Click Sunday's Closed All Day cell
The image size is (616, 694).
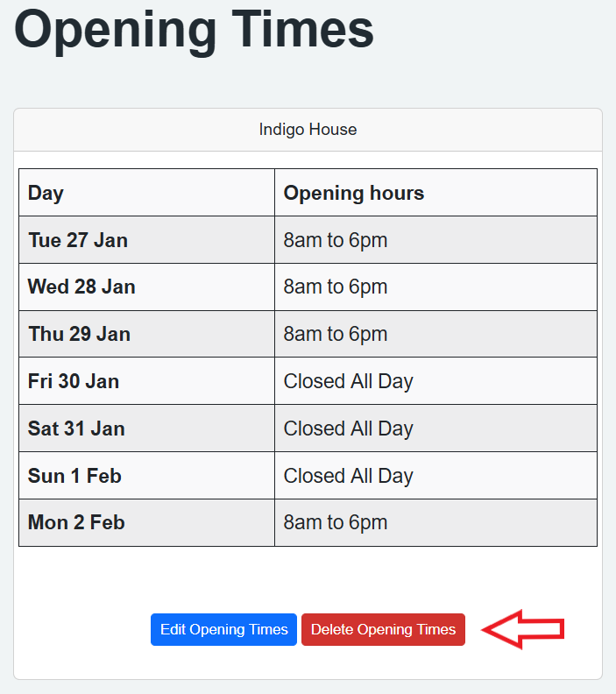(348, 476)
